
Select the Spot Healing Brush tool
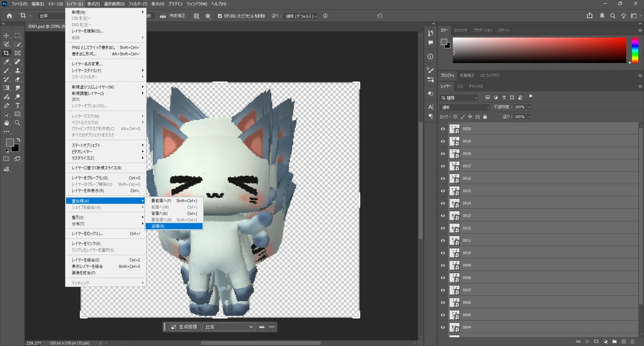(18, 62)
